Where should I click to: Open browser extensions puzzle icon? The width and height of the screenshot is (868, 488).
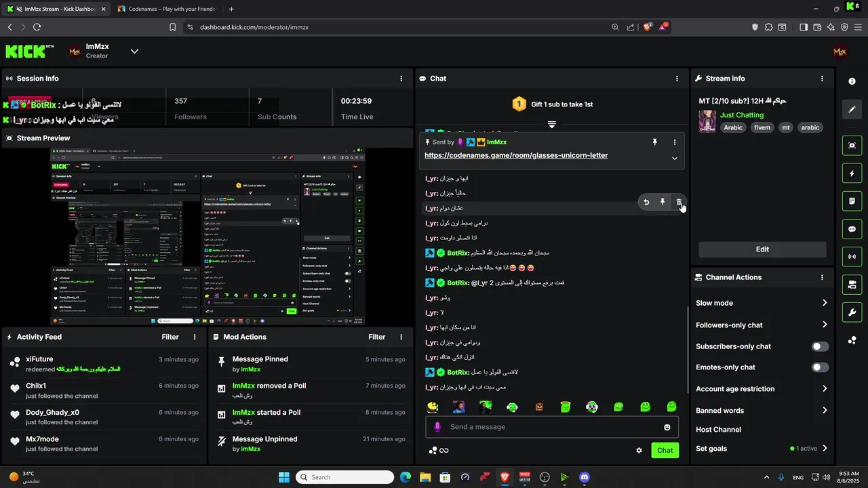click(x=768, y=27)
